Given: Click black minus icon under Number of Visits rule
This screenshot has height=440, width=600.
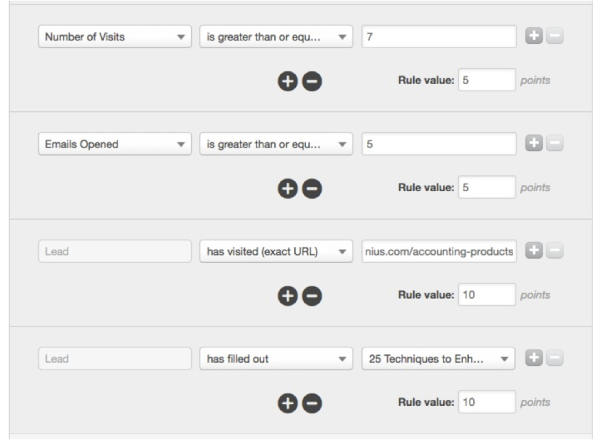Looking at the screenshot, I should 312,81.
